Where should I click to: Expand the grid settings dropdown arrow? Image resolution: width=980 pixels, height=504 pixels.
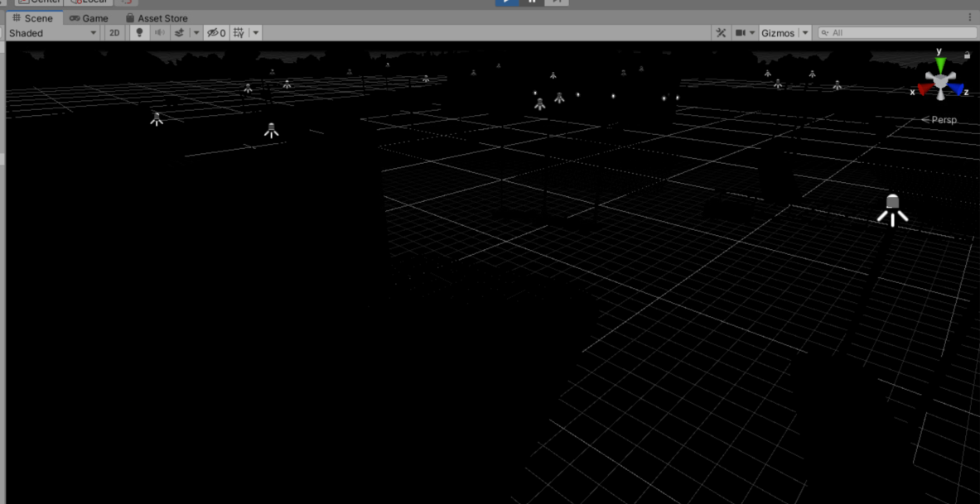[256, 33]
